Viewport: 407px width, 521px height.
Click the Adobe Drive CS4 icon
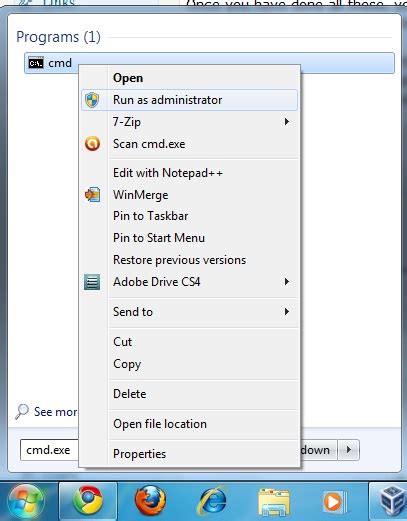coord(92,282)
